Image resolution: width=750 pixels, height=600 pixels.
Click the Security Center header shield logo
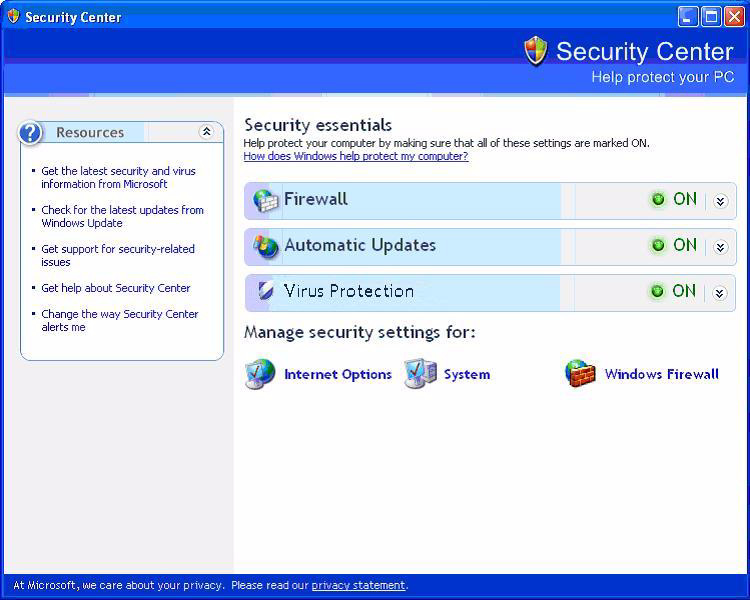(x=535, y=51)
